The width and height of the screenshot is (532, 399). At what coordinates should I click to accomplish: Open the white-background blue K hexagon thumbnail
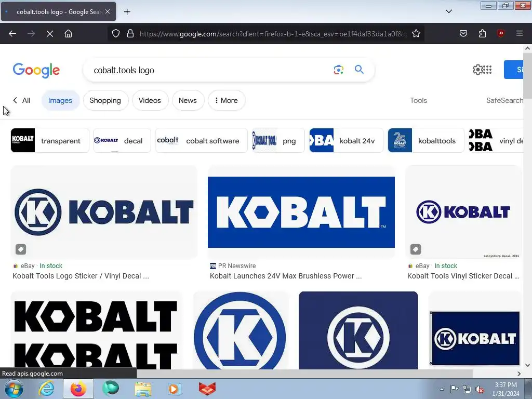(x=241, y=330)
